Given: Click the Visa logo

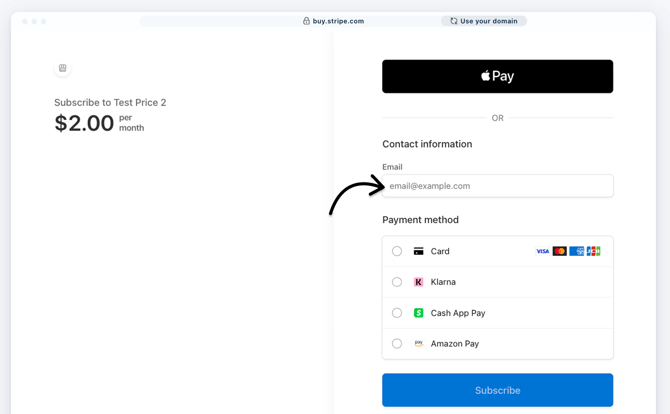Looking at the screenshot, I should click(x=542, y=251).
